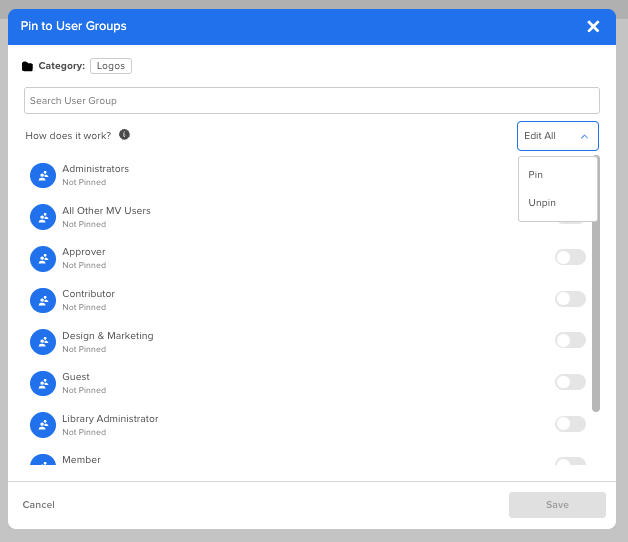Select the Guest group name
The image size is (628, 542).
click(76, 377)
